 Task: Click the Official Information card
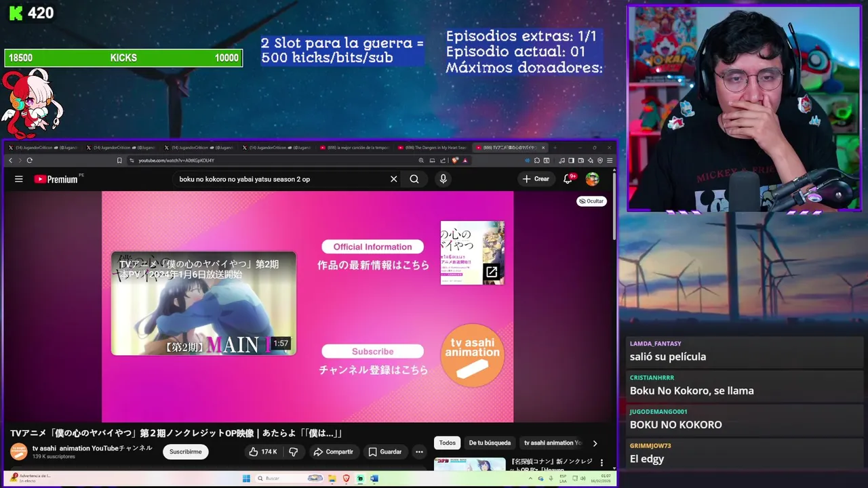pyautogui.click(x=372, y=247)
